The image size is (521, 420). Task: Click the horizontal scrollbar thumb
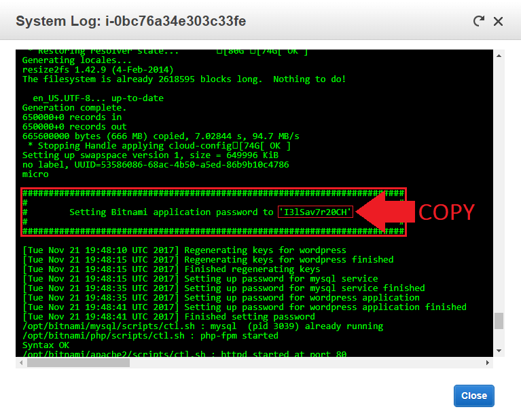click(x=78, y=362)
